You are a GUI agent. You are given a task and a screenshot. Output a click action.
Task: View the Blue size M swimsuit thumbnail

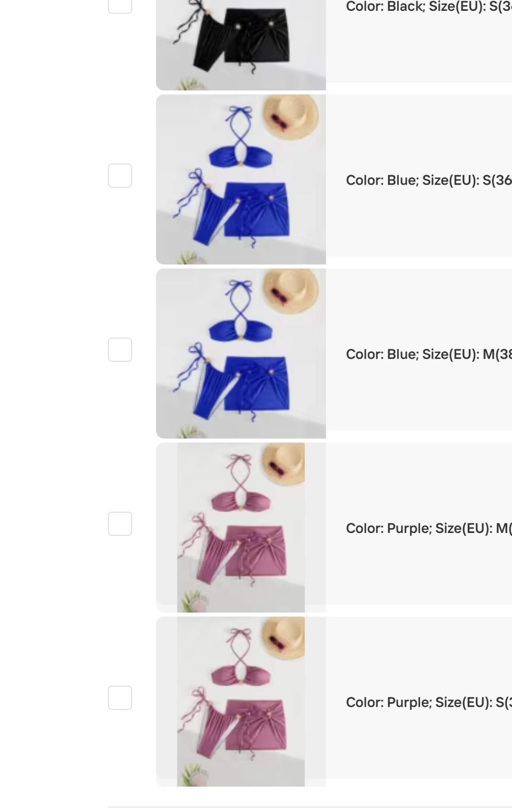click(241, 353)
